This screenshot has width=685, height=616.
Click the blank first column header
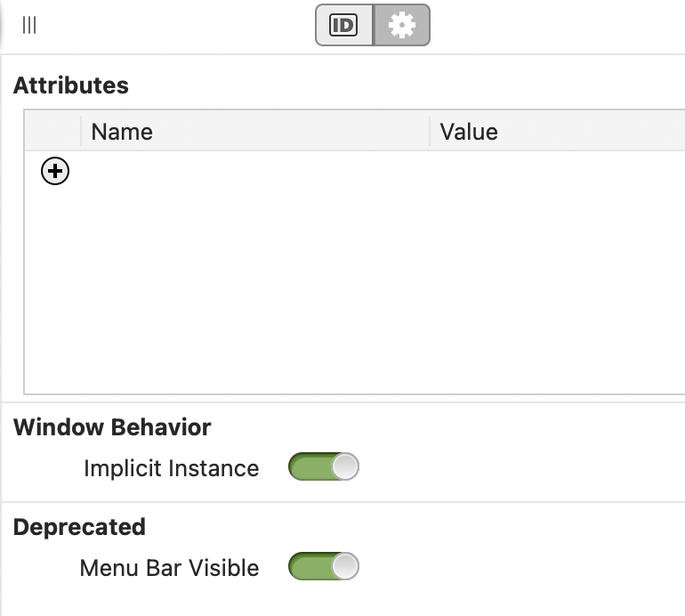(x=53, y=132)
